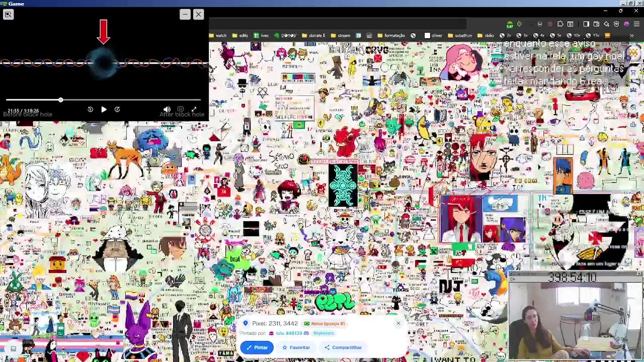Image resolution: width=644 pixels, height=362 pixels.
Task: Open the subathon bookmark folder
Action: [459, 36]
